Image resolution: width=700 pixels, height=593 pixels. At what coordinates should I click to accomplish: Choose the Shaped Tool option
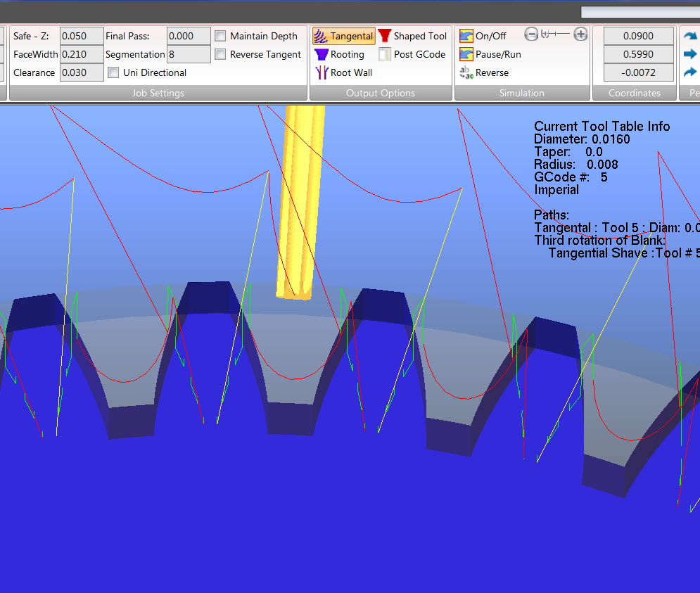pyautogui.click(x=412, y=36)
